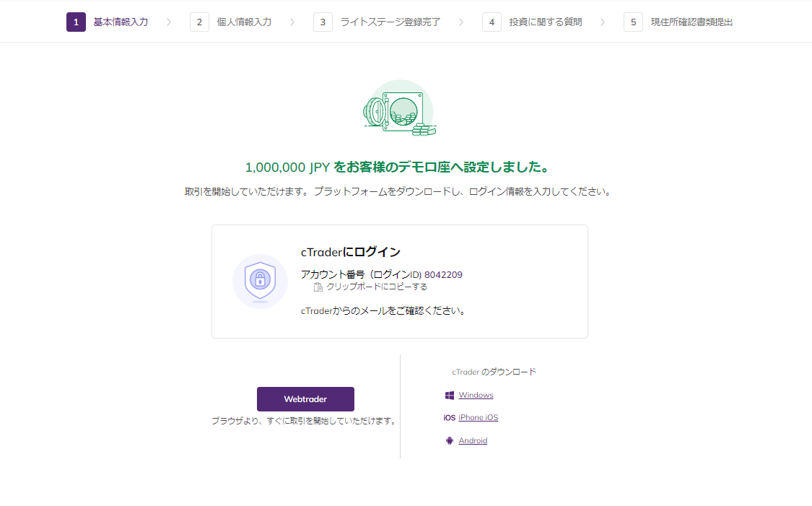Click the iOS icon beside iPhone iOS
Screen dimensions: 812x506
(450, 418)
